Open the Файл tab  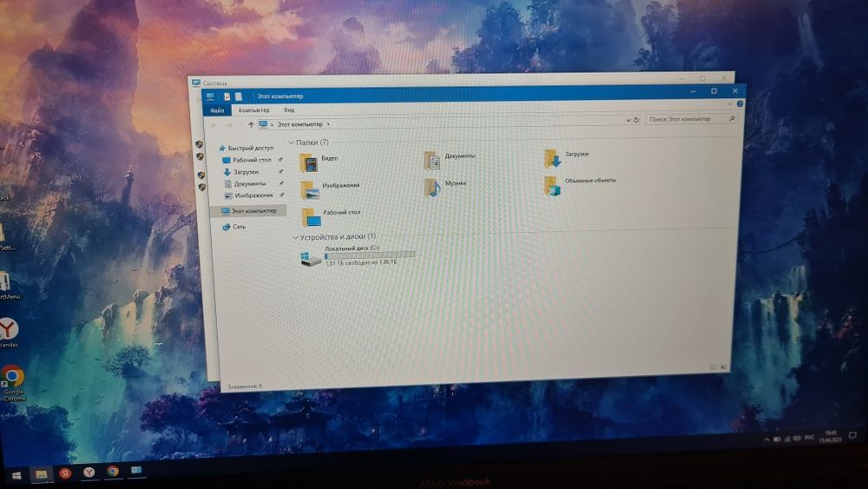pyautogui.click(x=217, y=110)
